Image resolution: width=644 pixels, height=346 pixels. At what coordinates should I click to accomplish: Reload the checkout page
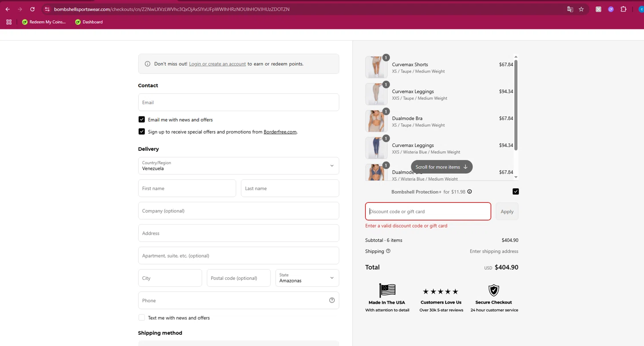point(32,9)
